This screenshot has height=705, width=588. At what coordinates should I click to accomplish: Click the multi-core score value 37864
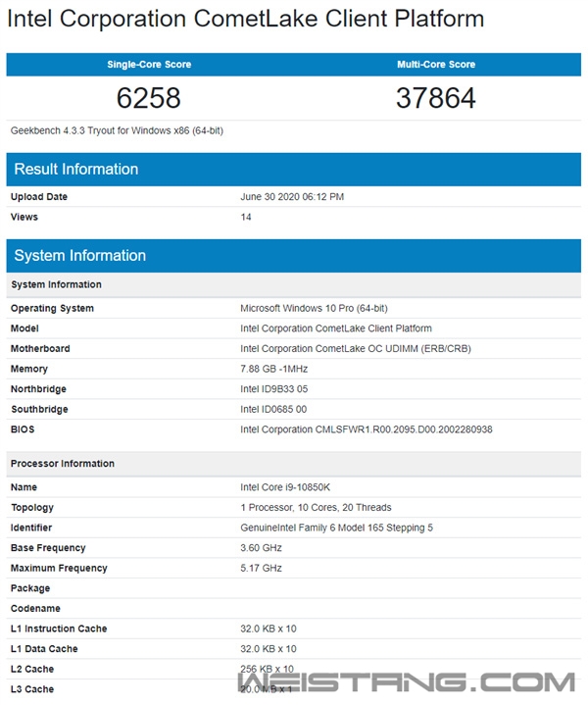point(436,98)
